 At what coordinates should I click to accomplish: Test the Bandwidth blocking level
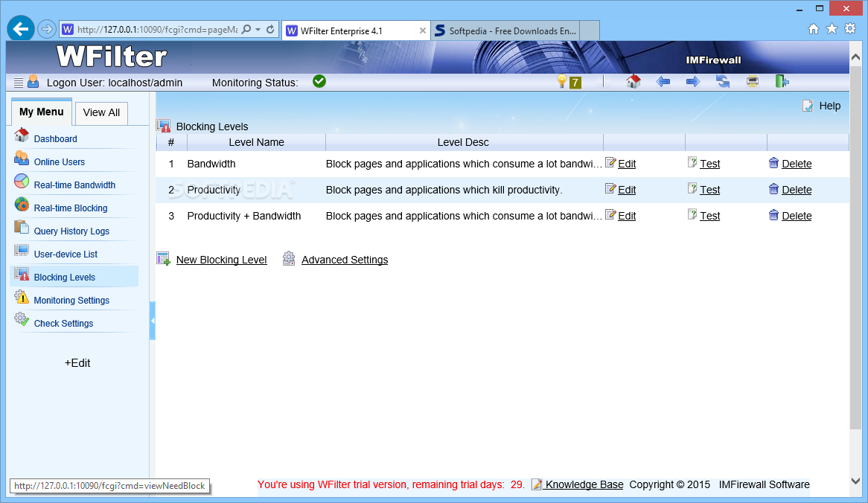(x=709, y=164)
